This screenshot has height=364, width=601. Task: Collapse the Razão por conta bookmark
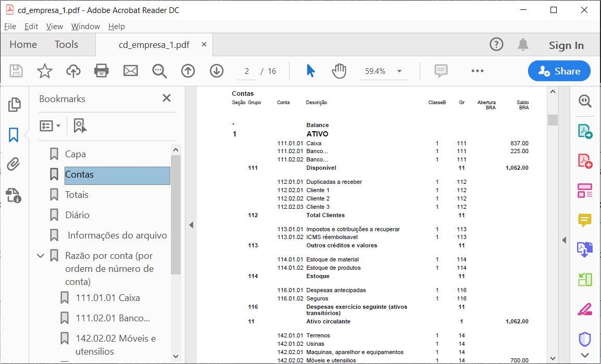point(40,256)
